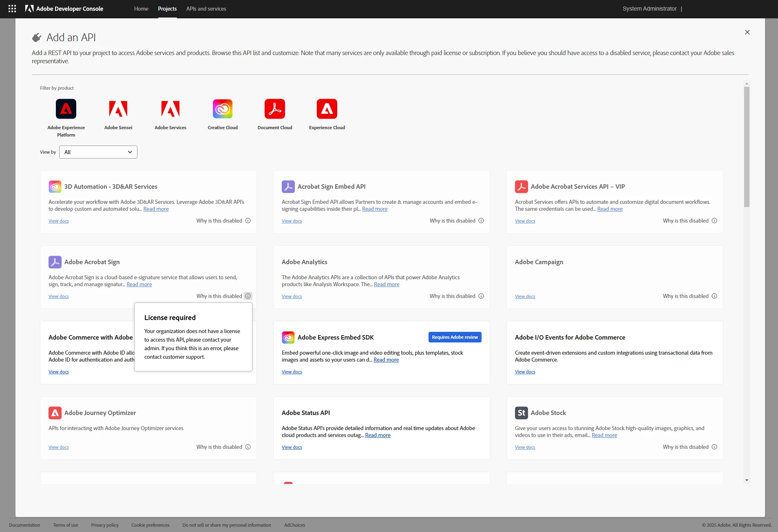Screen dimensions: 778x532
Task: Click info icon on 3D Automation card
Action: pyautogui.click(x=248, y=221)
